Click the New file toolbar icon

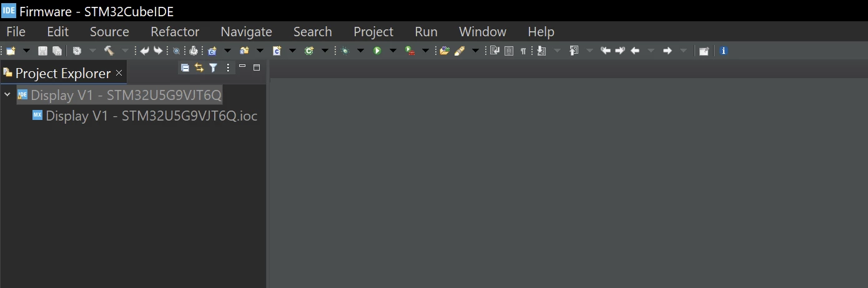[x=11, y=51]
